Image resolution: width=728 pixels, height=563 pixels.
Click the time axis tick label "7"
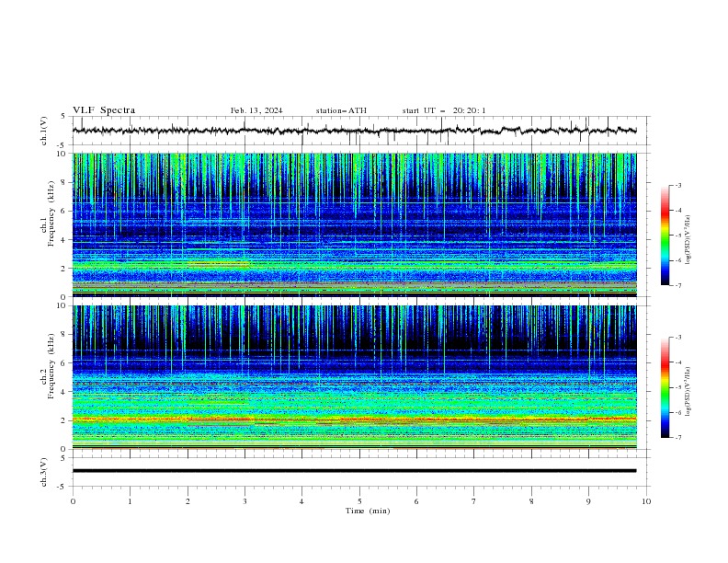point(474,501)
